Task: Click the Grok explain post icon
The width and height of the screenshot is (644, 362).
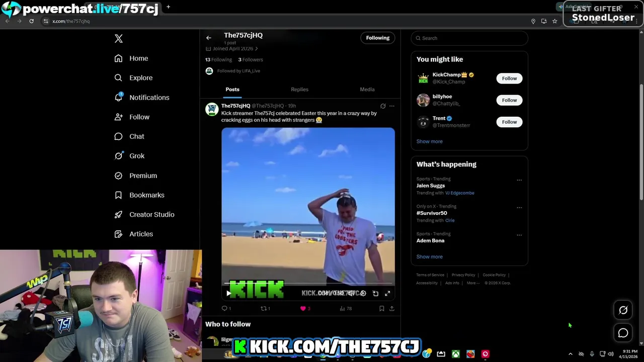Action: (383, 106)
